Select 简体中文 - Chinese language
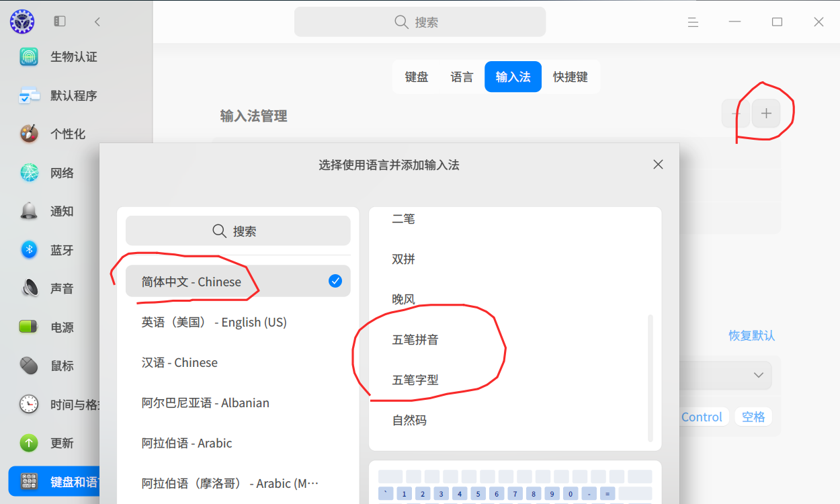Screen dimensions: 840x504 (x=238, y=282)
